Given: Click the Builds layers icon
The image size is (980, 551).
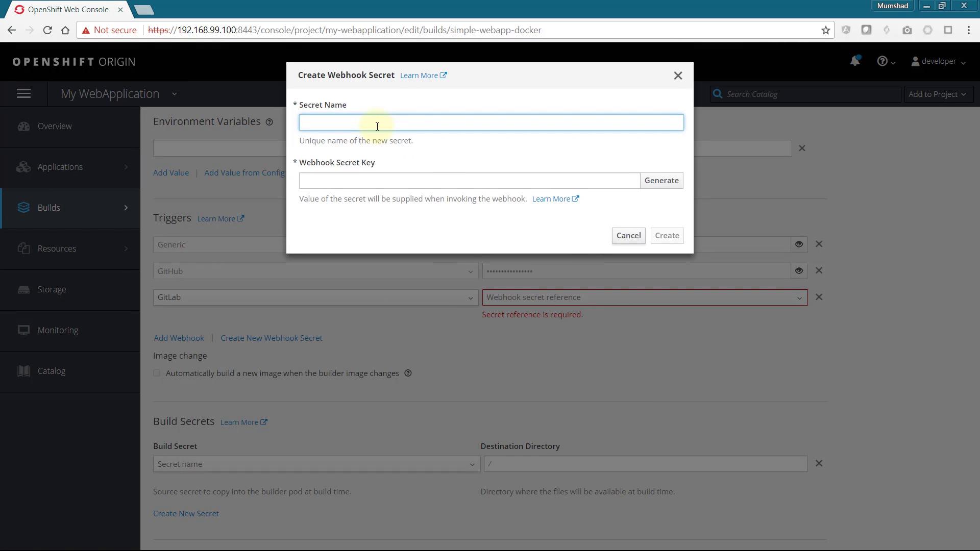Looking at the screenshot, I should [x=23, y=208].
